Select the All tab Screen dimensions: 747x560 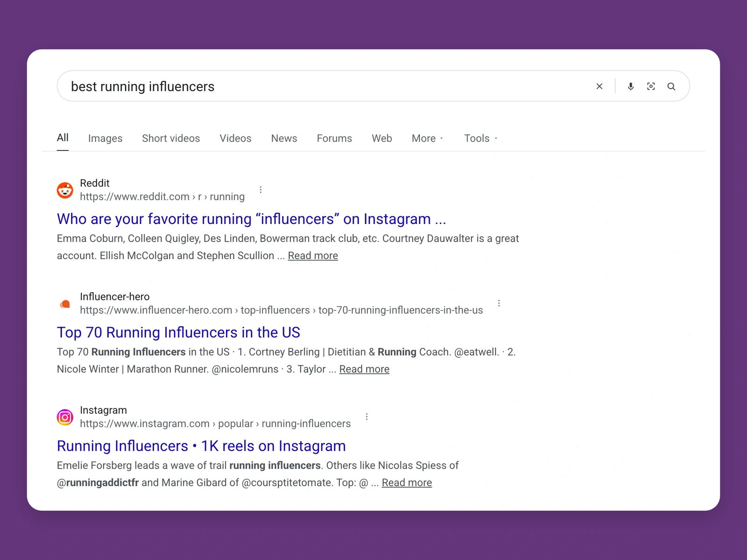click(63, 138)
